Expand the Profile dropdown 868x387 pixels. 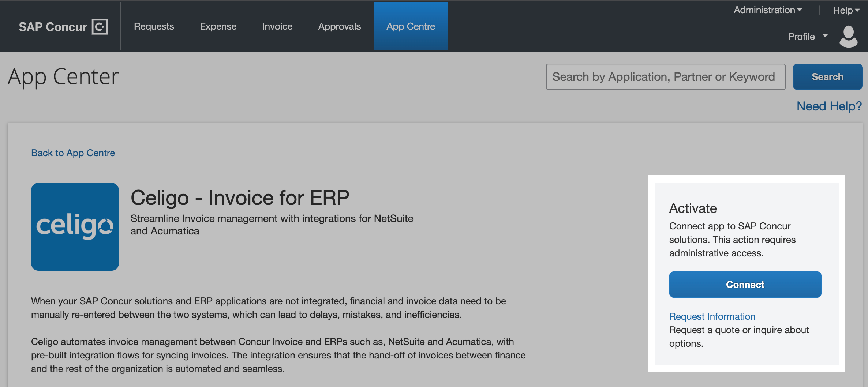click(x=808, y=37)
